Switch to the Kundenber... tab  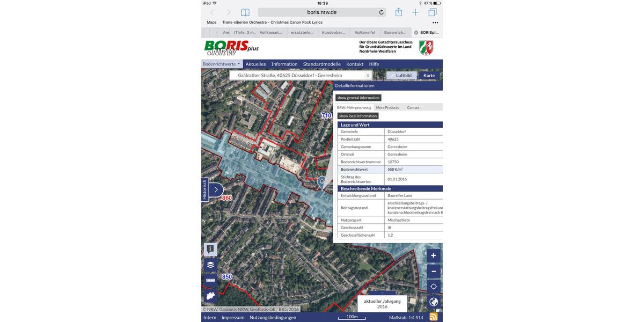[x=333, y=33]
